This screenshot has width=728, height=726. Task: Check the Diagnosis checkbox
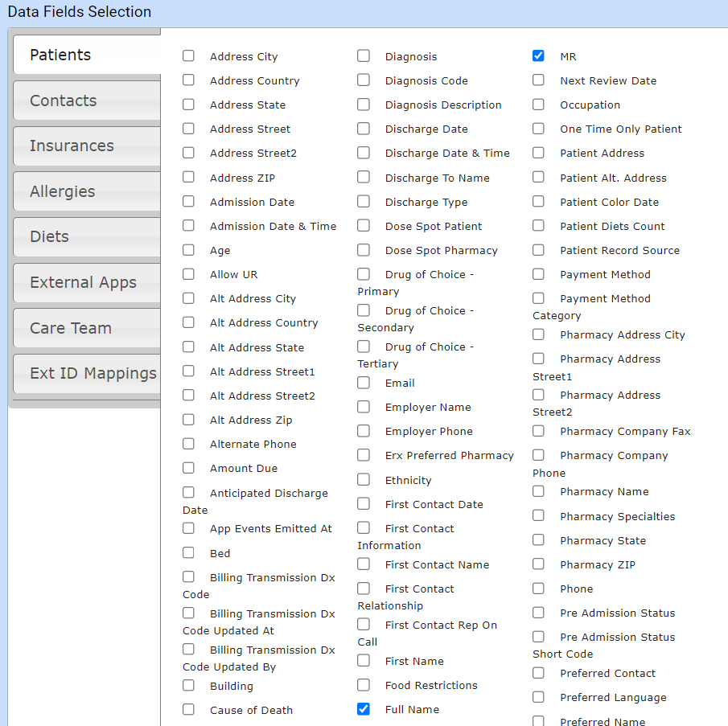[x=364, y=55]
